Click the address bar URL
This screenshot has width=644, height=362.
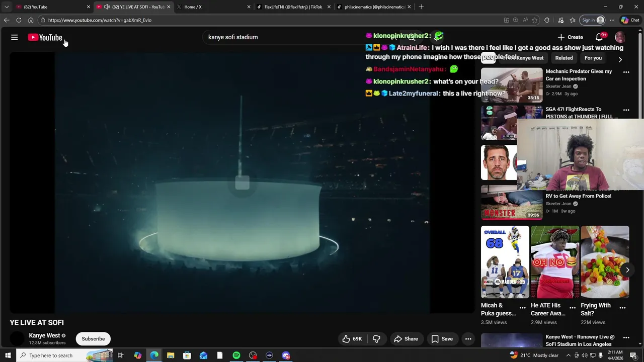tap(100, 20)
